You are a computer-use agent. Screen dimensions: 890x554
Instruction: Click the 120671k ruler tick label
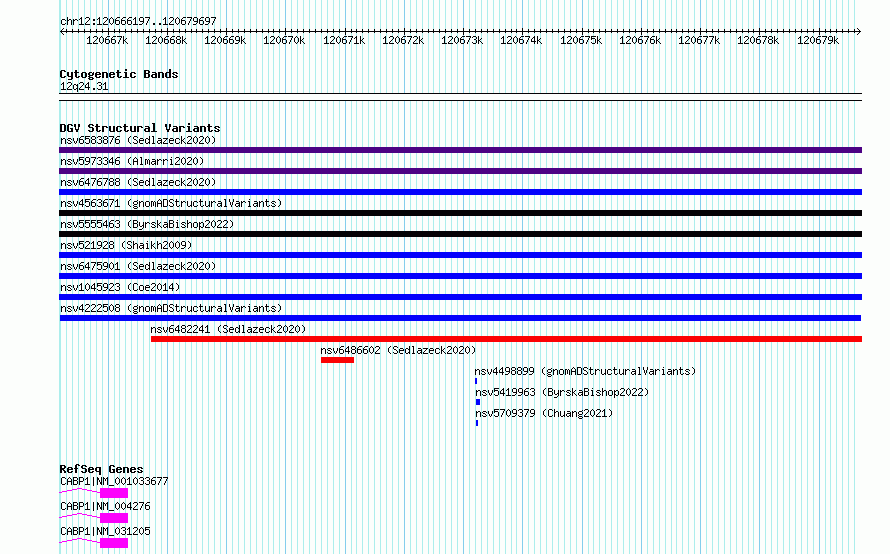[x=344, y=40]
